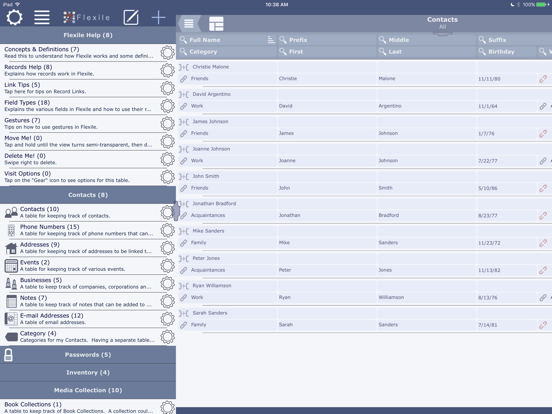Search in the Last column field
Viewport: 552px width, 414px height.
coord(426,52)
